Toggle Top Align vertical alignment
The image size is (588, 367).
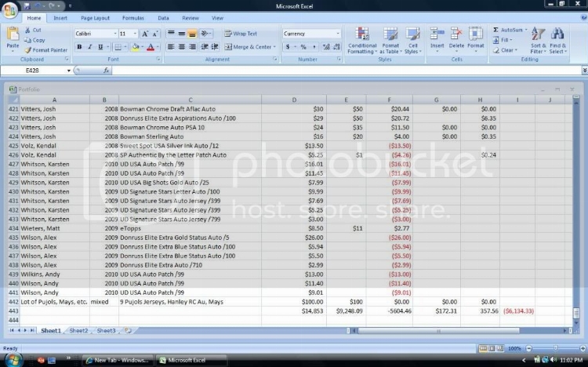171,34
